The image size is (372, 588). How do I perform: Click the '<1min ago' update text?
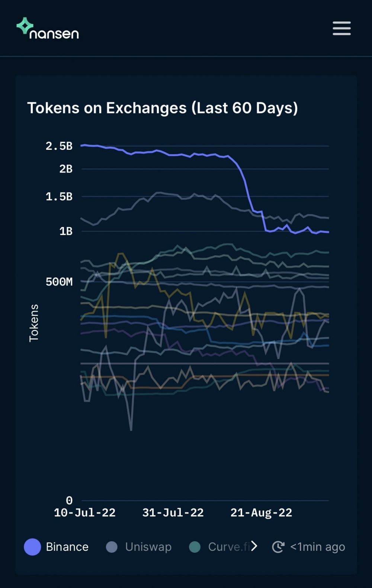318,547
